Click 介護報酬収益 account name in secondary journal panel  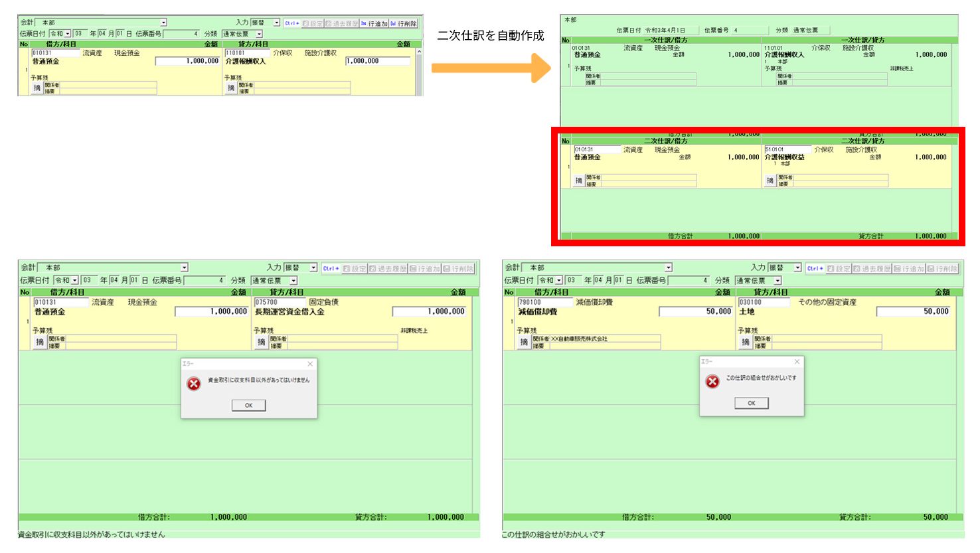pyautogui.click(x=784, y=157)
